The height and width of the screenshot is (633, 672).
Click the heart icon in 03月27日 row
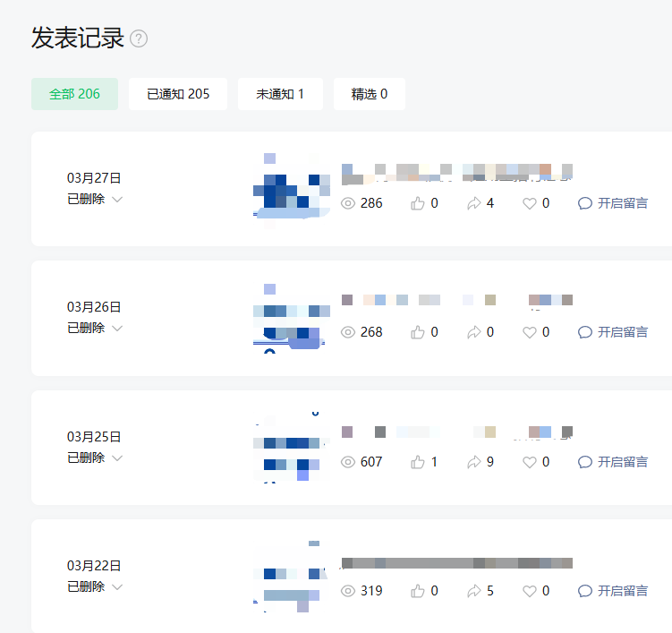tap(530, 203)
